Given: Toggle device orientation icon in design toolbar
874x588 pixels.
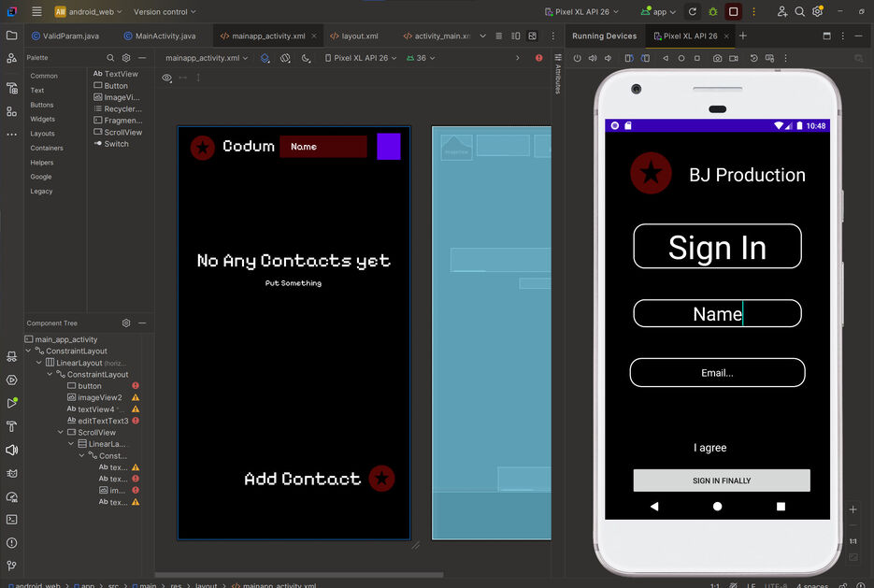Looking at the screenshot, I should coord(285,58).
